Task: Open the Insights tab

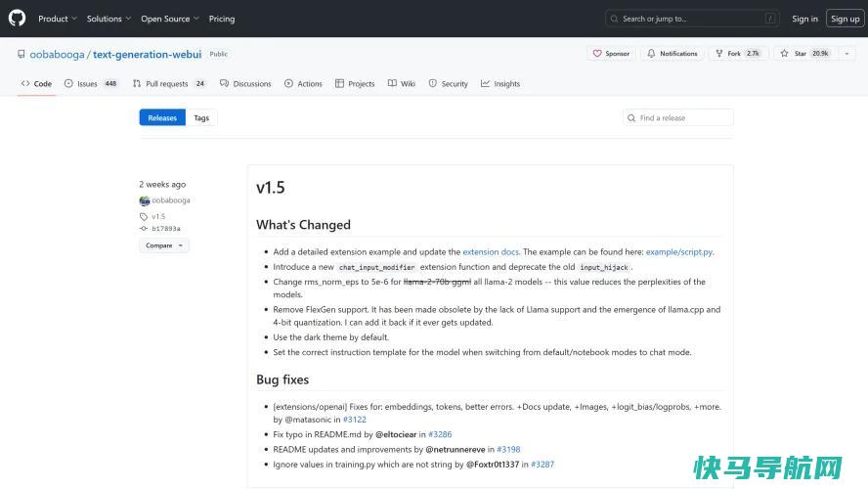Action: click(500, 84)
